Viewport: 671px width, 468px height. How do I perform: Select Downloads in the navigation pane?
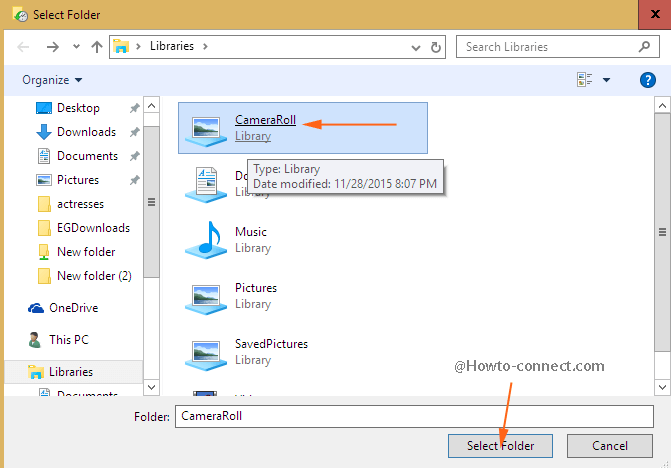click(x=86, y=132)
